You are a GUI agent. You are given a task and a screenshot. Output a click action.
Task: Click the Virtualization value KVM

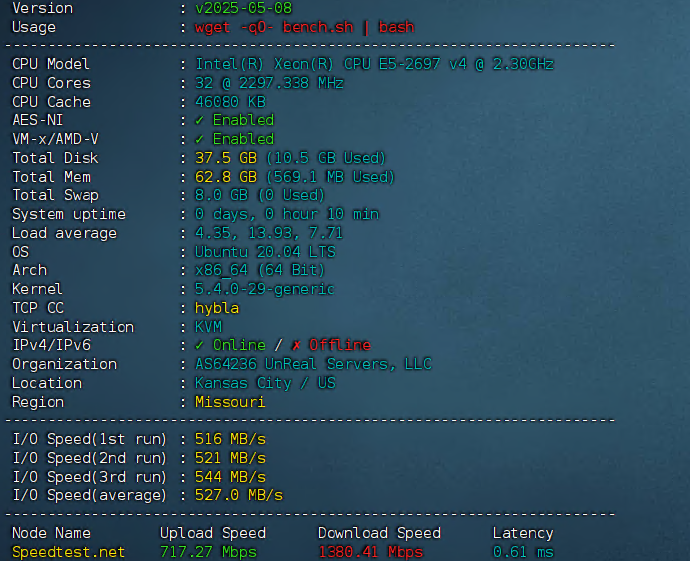coord(208,327)
